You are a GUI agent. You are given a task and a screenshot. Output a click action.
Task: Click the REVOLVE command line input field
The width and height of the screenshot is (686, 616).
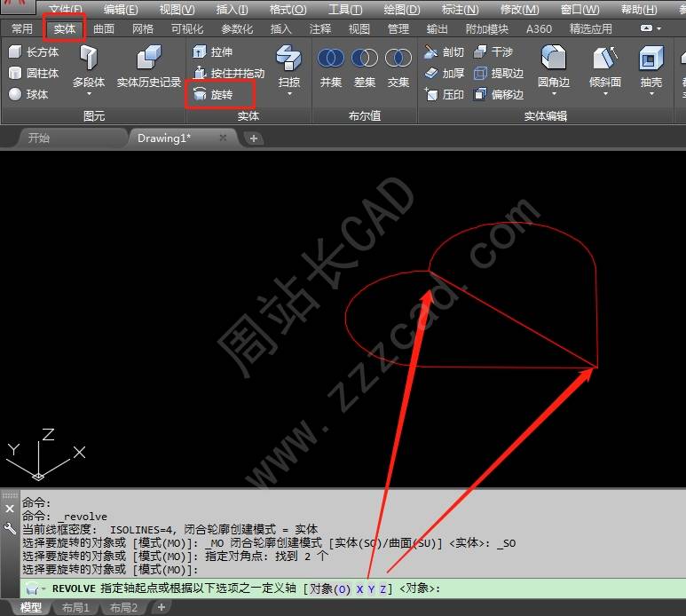pyautogui.click(x=352, y=588)
